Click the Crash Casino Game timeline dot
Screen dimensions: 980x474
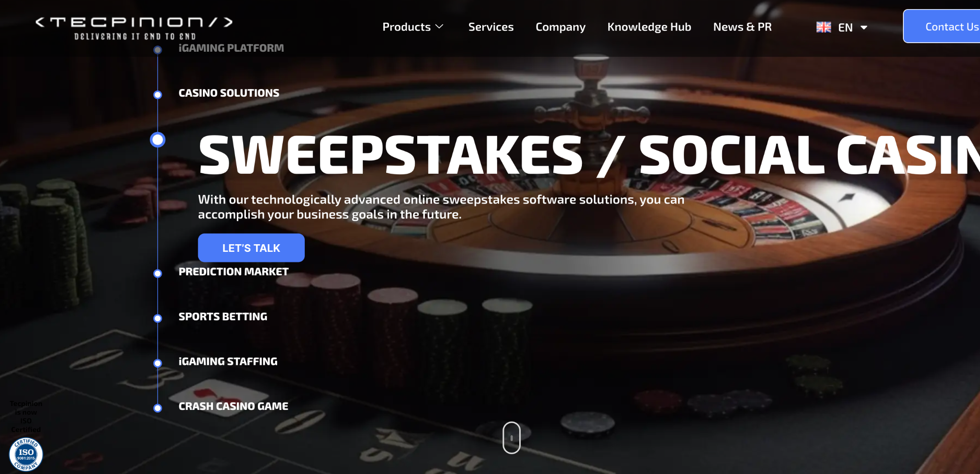(157, 408)
